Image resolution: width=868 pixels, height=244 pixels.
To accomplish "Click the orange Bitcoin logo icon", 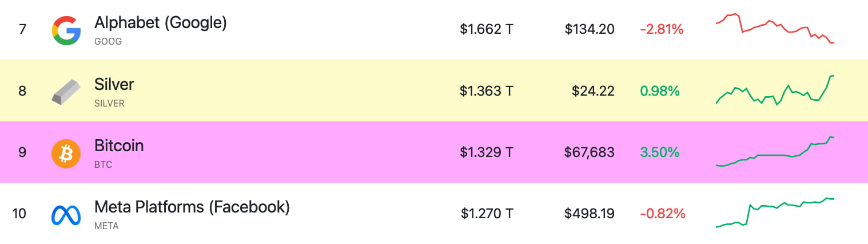I will pos(66,154).
